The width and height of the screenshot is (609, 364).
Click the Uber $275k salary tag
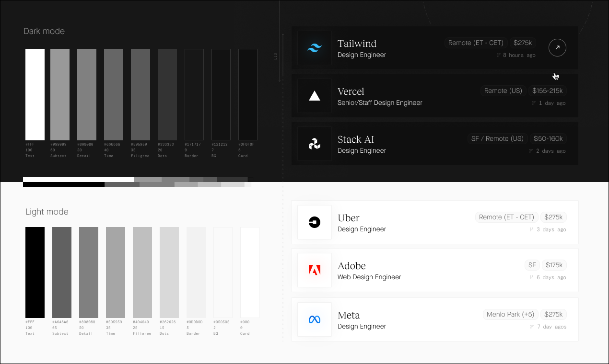coord(553,217)
